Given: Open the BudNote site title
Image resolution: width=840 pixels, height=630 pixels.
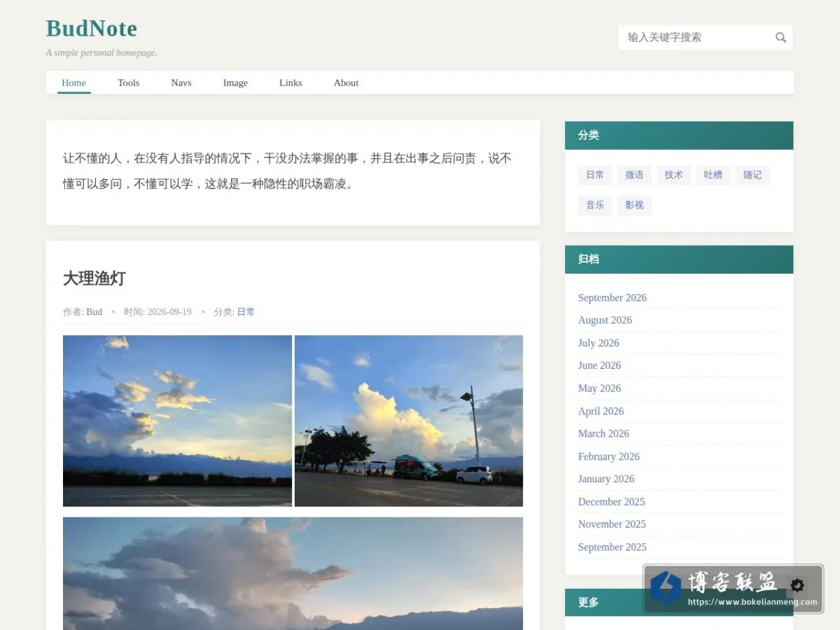Looking at the screenshot, I should pos(92,29).
